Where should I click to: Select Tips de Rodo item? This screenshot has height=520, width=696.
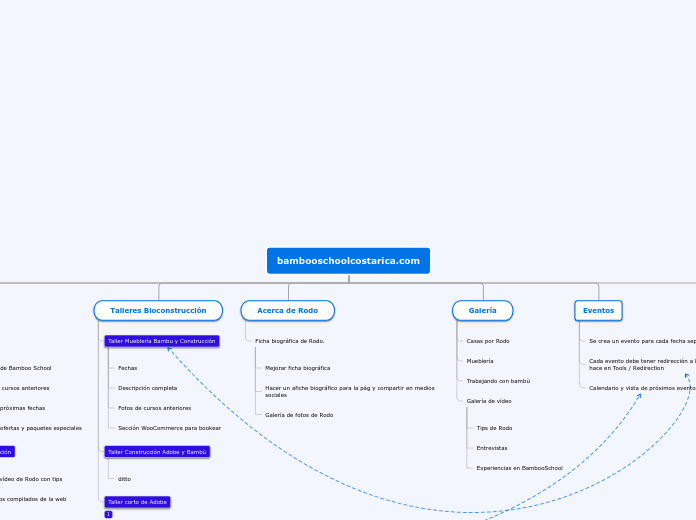coord(494,428)
